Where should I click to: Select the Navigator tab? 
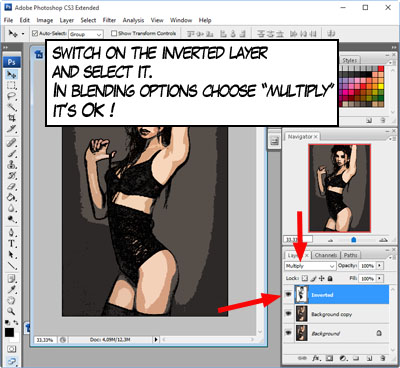pyautogui.click(x=302, y=137)
